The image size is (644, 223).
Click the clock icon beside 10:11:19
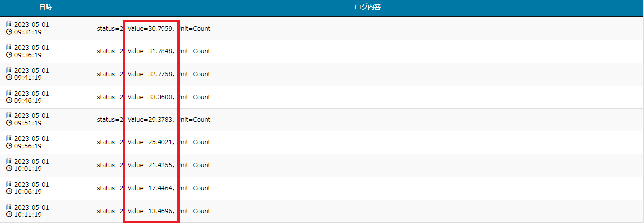[x=9, y=215]
